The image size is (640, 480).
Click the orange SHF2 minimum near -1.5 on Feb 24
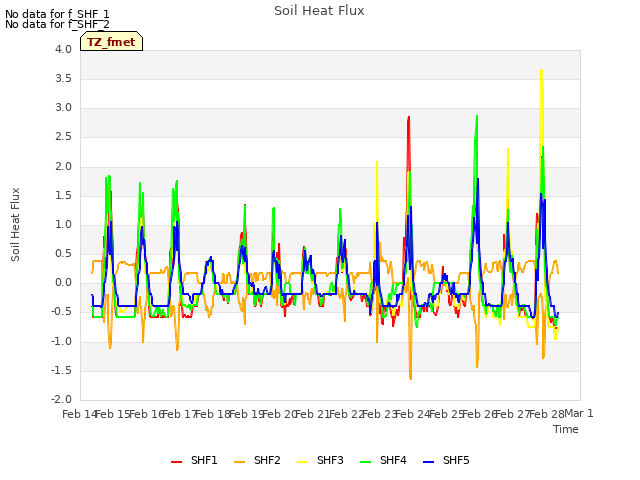tap(410, 378)
